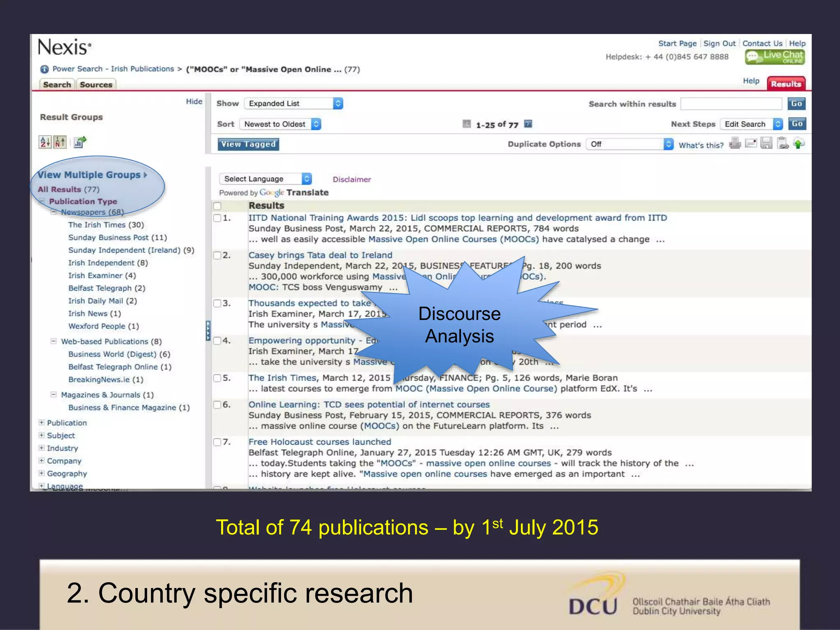Filter by Irish Examiner (4)
Viewport: 840px width, 630px height.
point(102,276)
